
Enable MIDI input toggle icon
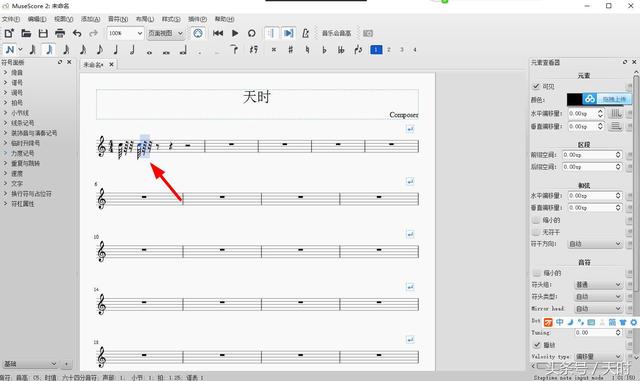(198, 33)
